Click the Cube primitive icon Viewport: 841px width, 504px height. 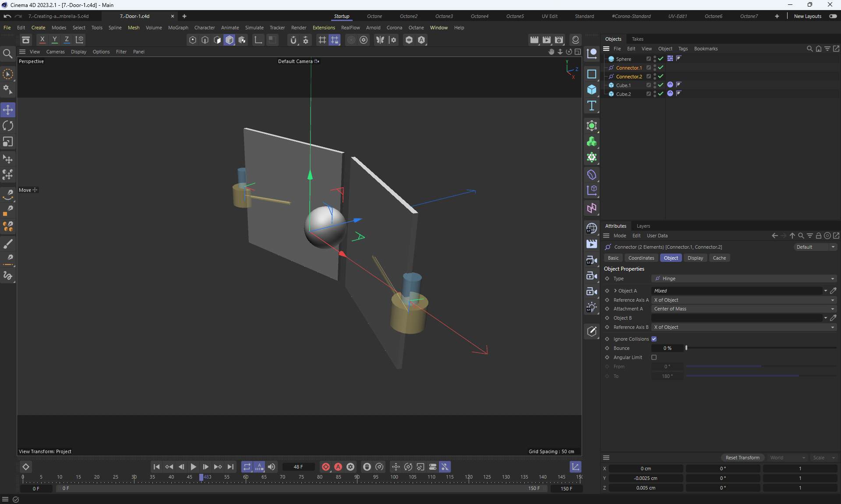[x=592, y=90]
